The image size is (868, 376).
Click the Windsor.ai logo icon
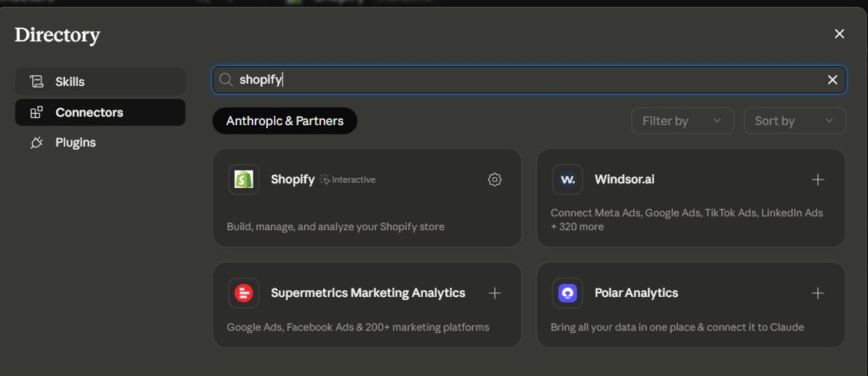coord(567,180)
